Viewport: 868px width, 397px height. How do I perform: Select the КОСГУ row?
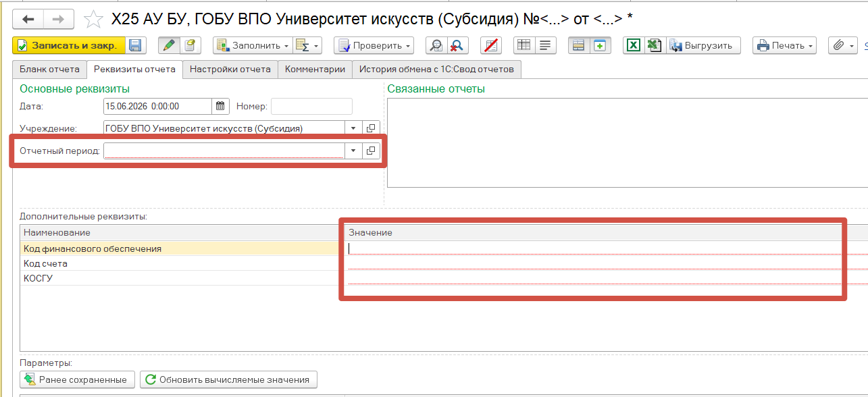click(182, 278)
